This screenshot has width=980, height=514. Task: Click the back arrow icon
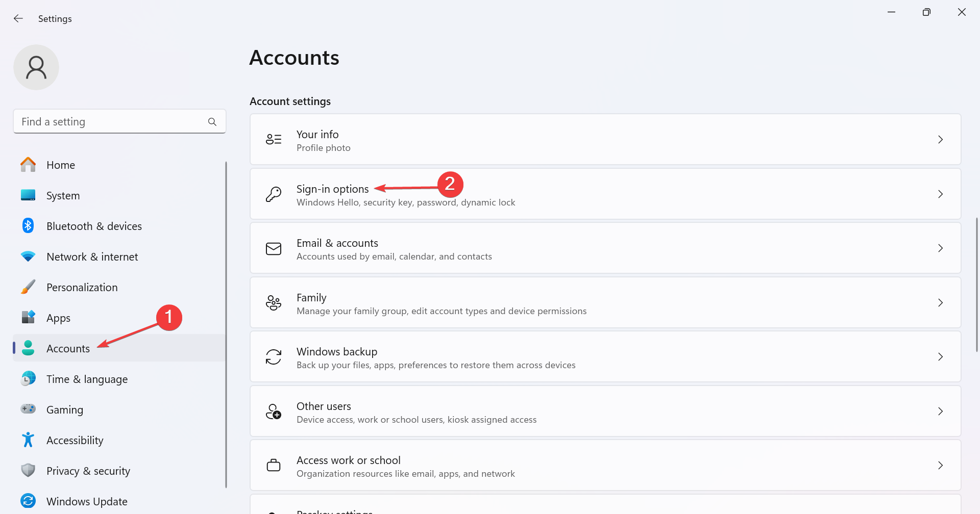(18, 18)
